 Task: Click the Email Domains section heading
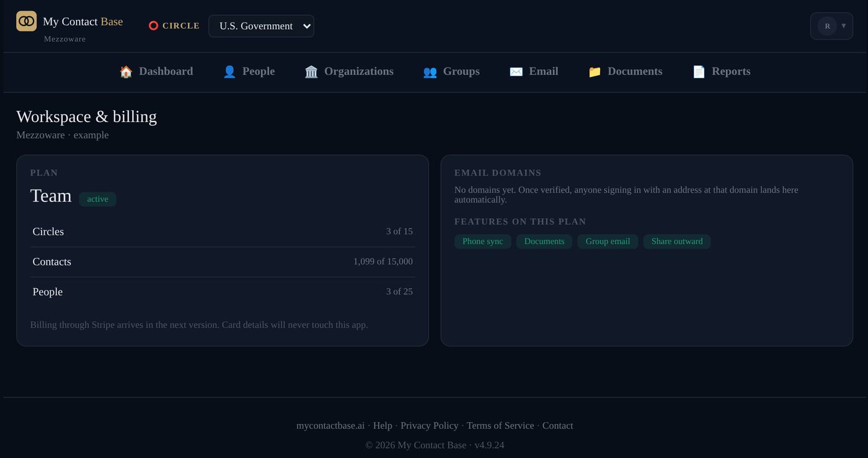coord(498,173)
